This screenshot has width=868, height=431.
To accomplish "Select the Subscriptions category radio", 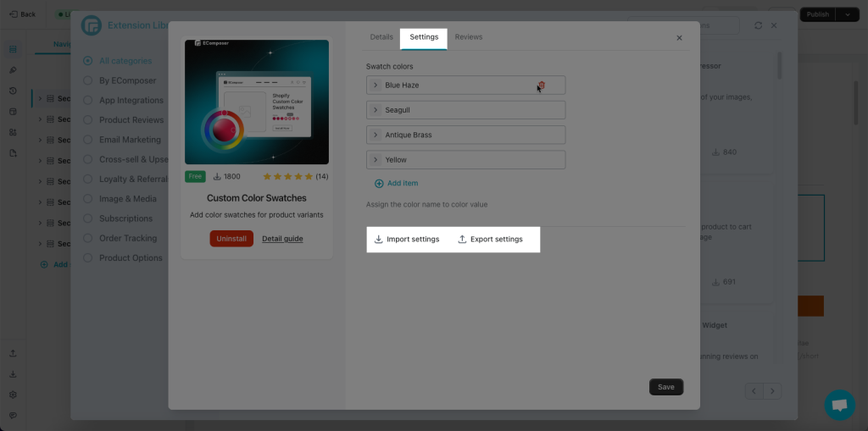I will [87, 218].
